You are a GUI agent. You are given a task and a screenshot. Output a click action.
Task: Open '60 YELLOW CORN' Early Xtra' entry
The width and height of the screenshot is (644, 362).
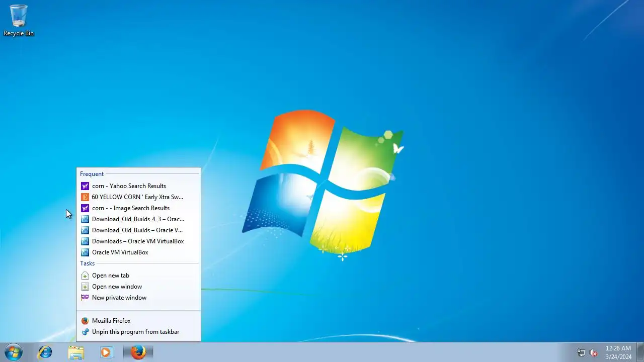click(x=138, y=197)
